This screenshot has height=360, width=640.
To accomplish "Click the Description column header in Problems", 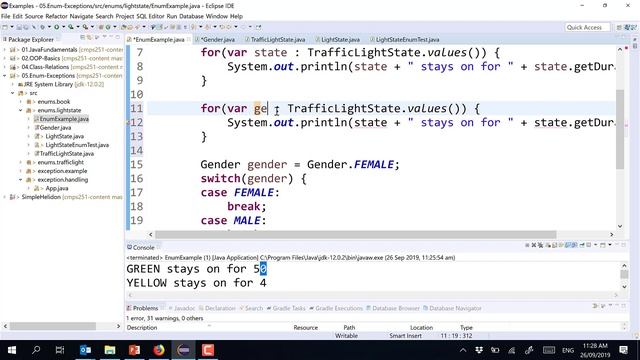I will coord(142,328).
